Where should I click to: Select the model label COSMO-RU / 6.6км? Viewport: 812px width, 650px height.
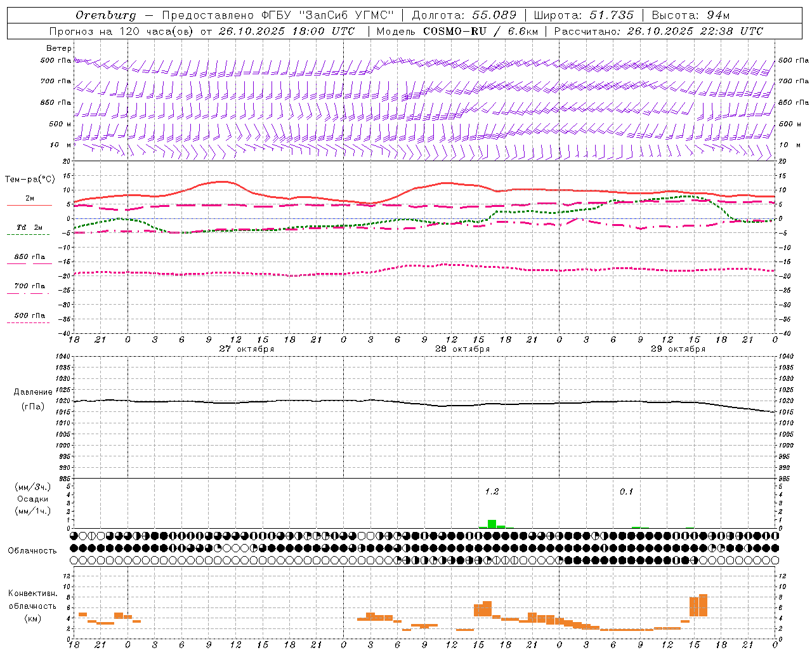(x=481, y=31)
